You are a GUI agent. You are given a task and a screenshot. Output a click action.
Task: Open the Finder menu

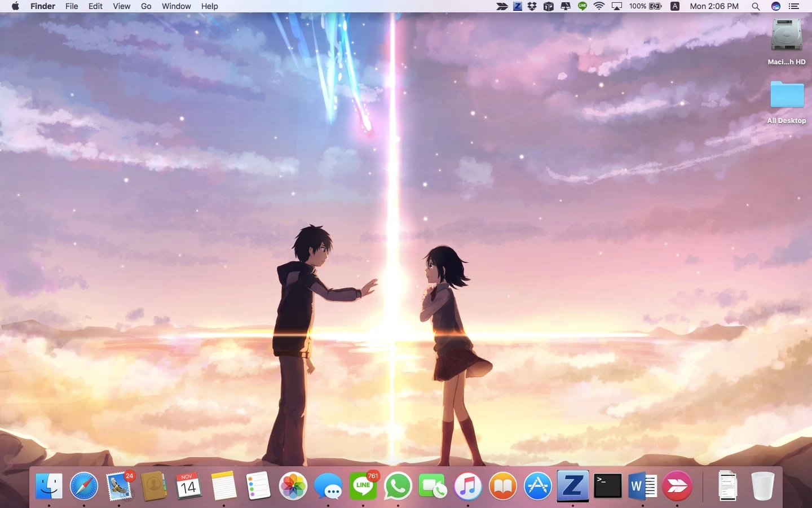pyautogui.click(x=43, y=6)
